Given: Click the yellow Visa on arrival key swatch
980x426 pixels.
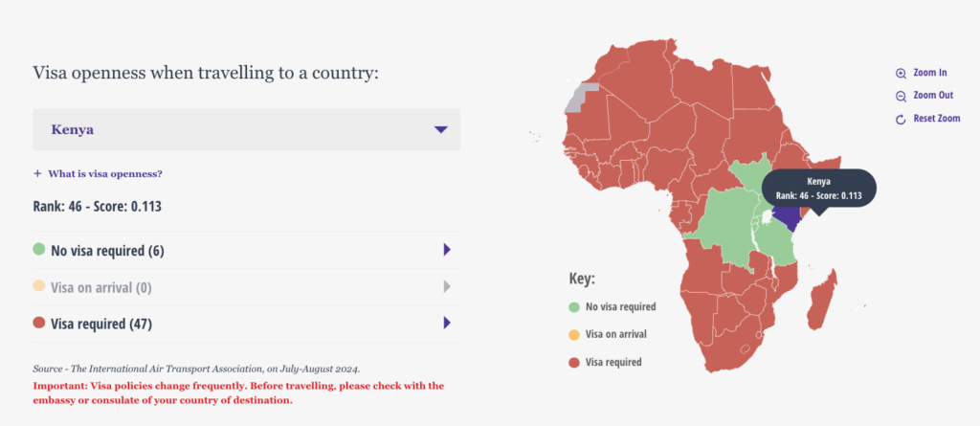Looking at the screenshot, I should [x=573, y=334].
